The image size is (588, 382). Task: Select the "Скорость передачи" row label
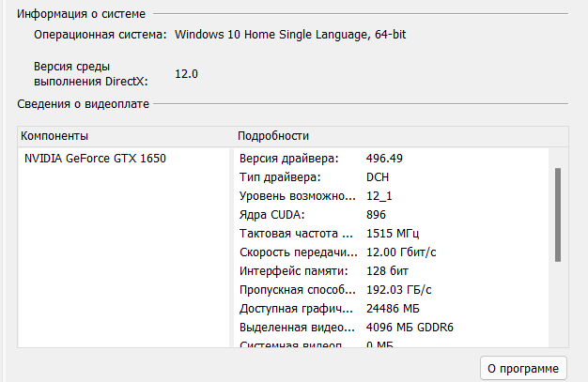tap(296, 252)
